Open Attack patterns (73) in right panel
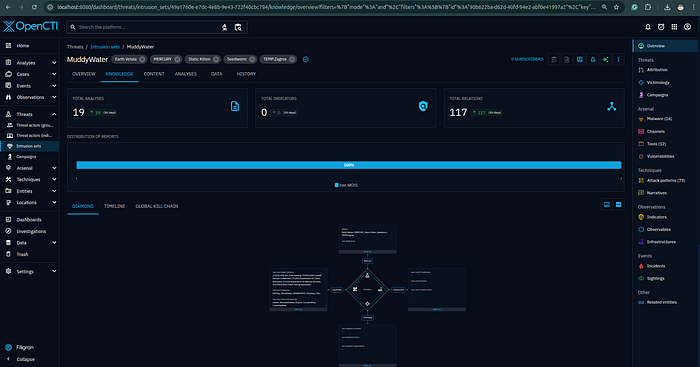The height and width of the screenshot is (367, 700). 665,180
